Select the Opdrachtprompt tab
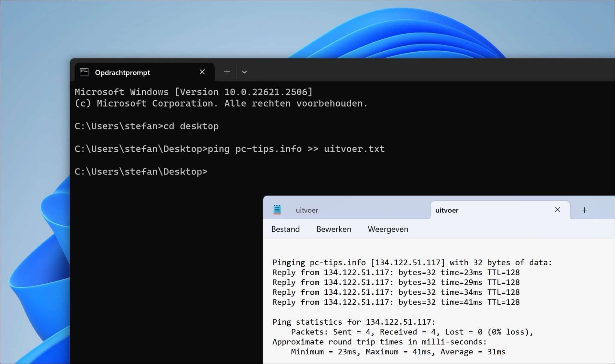The image size is (615, 364). click(x=123, y=72)
